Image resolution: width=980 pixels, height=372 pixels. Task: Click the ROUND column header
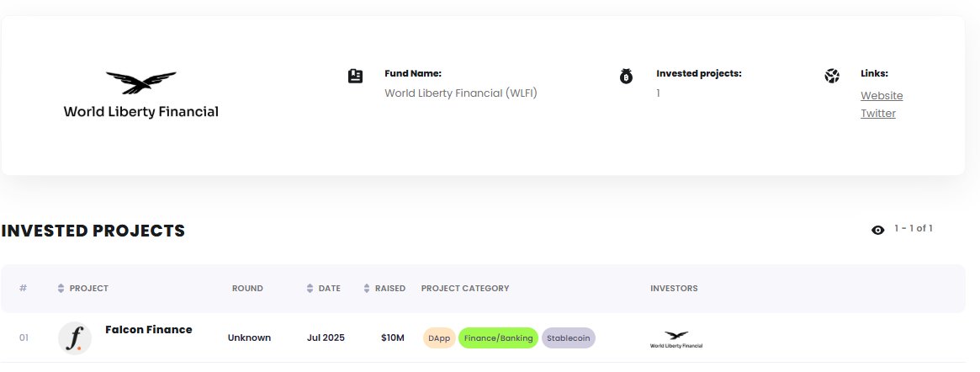(247, 288)
